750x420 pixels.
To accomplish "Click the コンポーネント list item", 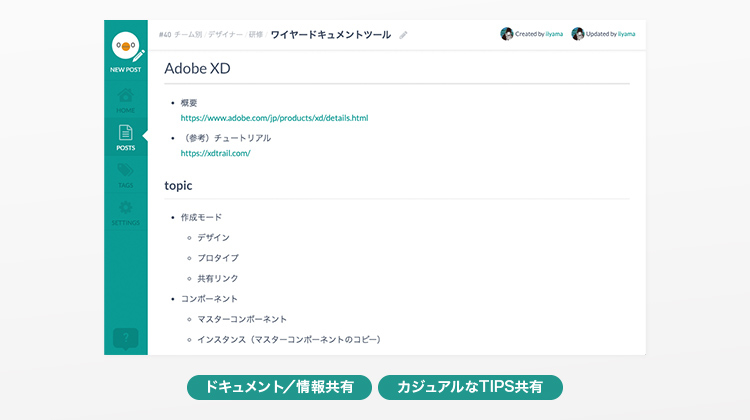I will click(x=209, y=299).
